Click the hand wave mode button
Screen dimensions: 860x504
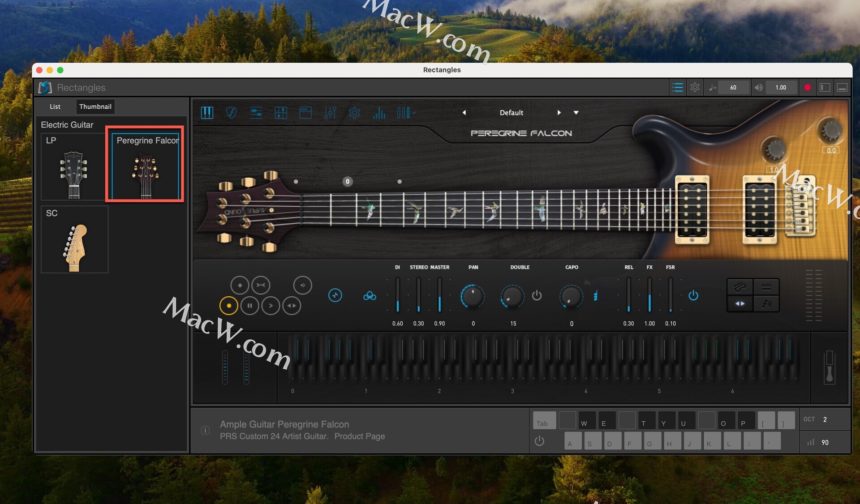click(x=766, y=304)
